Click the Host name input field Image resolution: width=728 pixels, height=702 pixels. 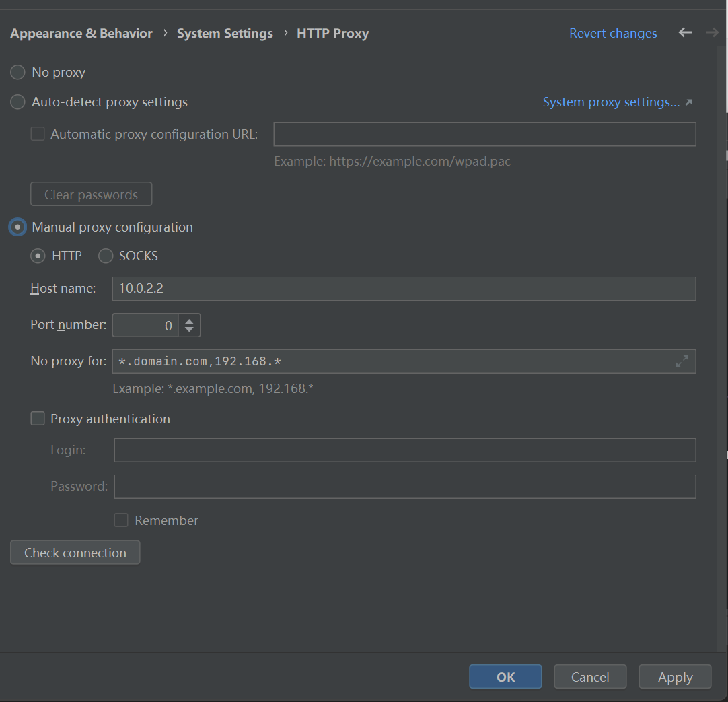click(404, 289)
